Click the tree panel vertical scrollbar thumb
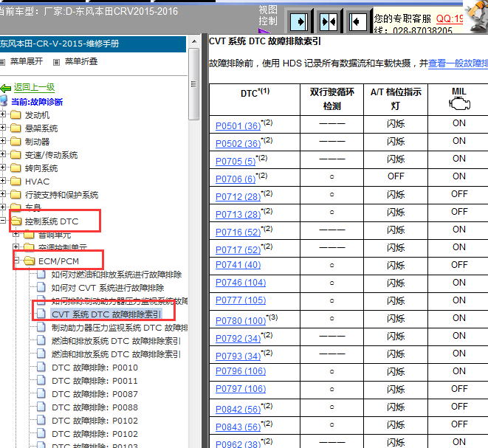This screenshot has width=488, height=448. [194, 84]
